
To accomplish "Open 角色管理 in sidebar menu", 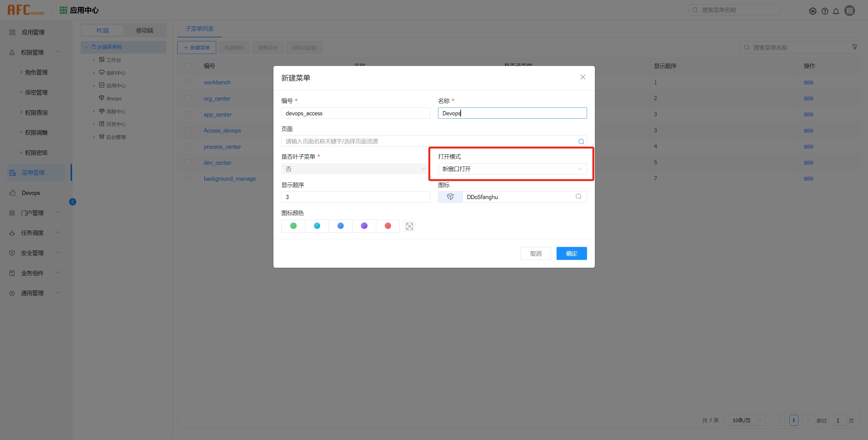I will pyautogui.click(x=36, y=72).
